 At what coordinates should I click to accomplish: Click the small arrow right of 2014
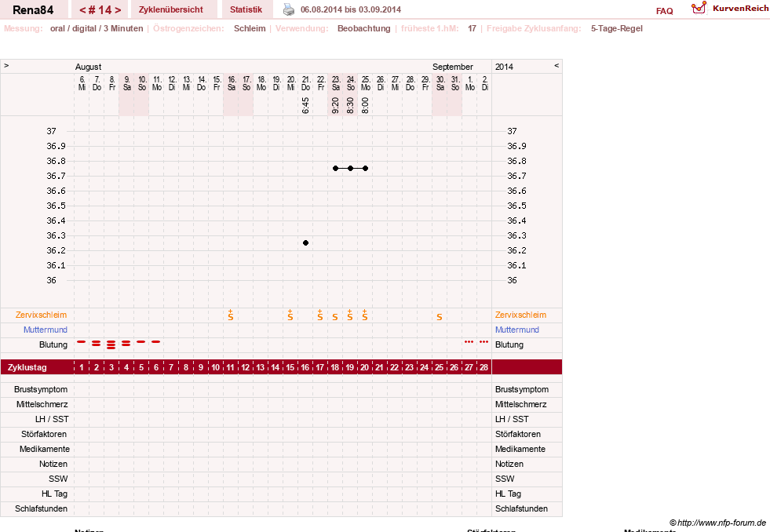[x=557, y=65]
